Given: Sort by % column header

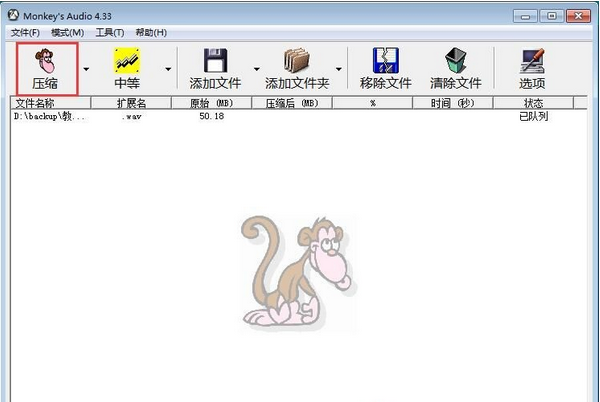Looking at the screenshot, I should pos(373,103).
